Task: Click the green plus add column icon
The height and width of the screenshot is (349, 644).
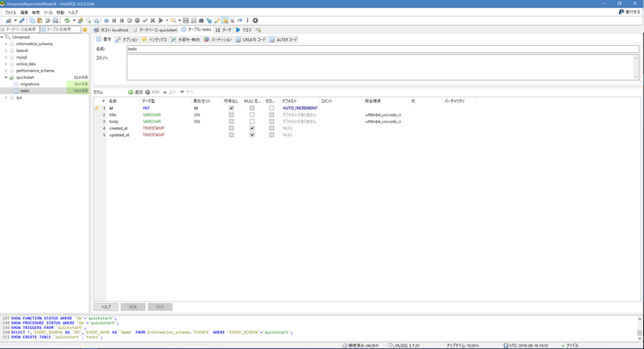Action: [130, 92]
